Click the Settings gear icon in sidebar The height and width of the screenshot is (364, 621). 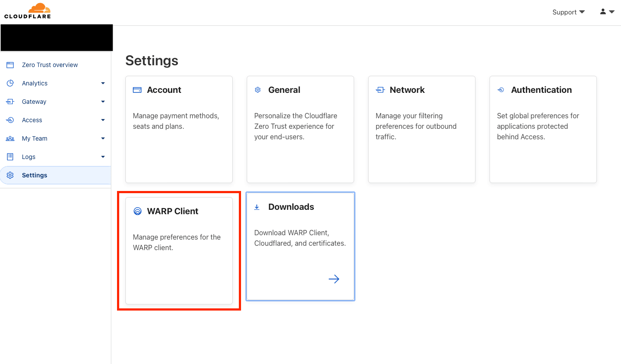pos(10,175)
